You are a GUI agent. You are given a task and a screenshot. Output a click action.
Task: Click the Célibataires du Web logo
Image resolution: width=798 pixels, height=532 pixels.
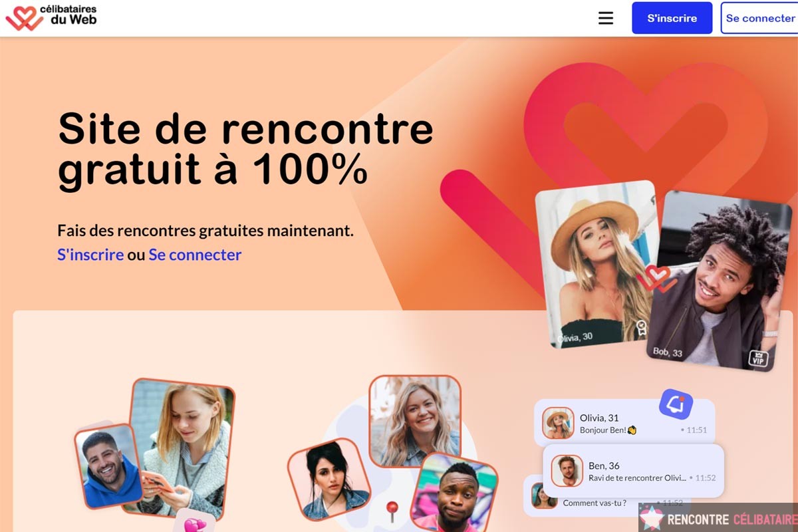point(51,17)
